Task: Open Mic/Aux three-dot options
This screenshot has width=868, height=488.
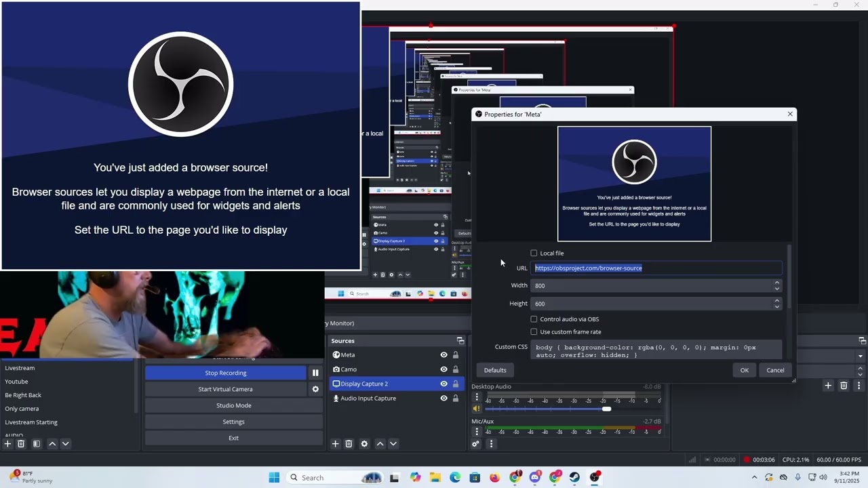Action: click(x=477, y=432)
